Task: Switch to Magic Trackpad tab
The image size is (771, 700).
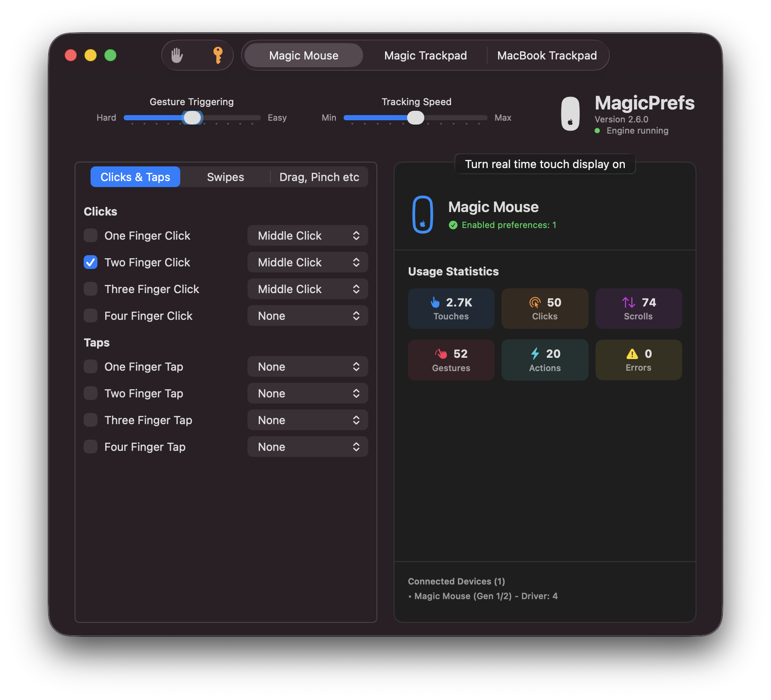Action: click(425, 56)
